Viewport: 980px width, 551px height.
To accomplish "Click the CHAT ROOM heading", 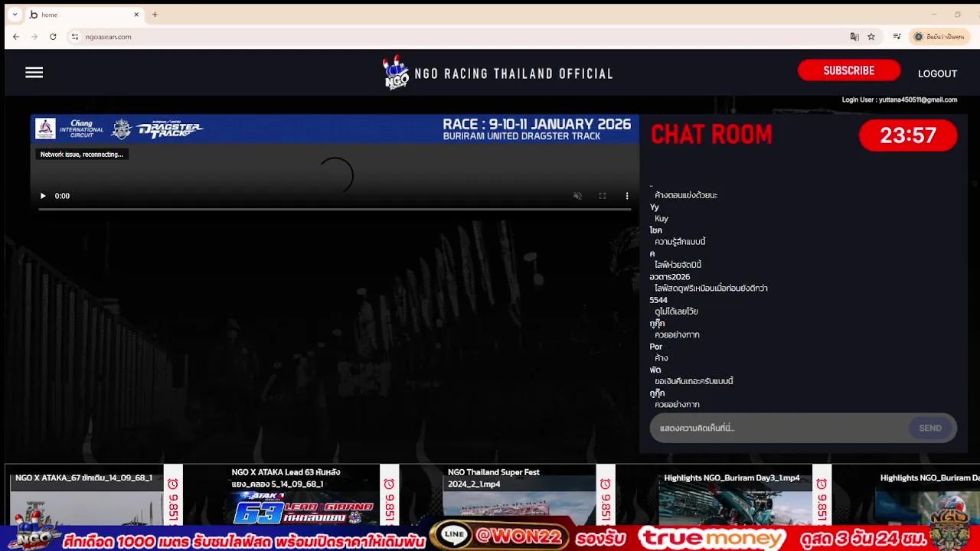I will click(711, 135).
